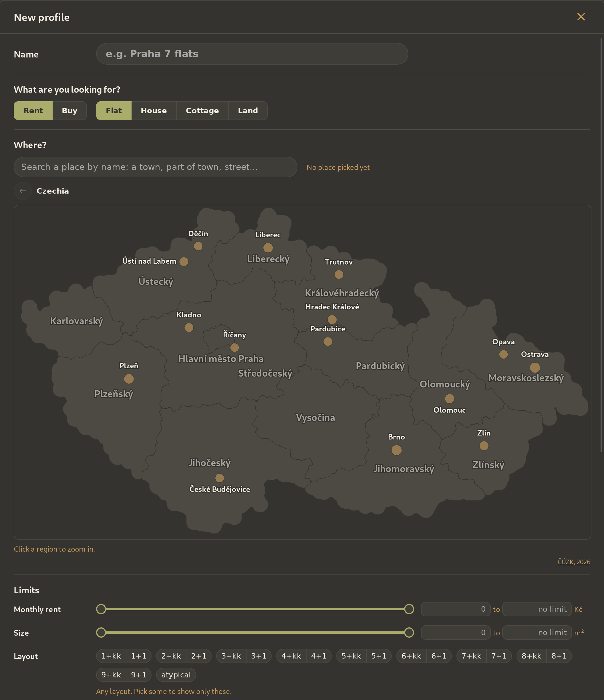Select the Jihomoravský region
Screen dimensions: 604x700
coord(404,469)
